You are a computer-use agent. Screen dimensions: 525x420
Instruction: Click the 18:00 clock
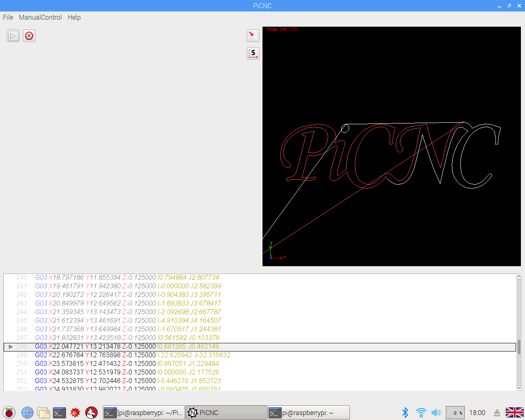(477, 413)
